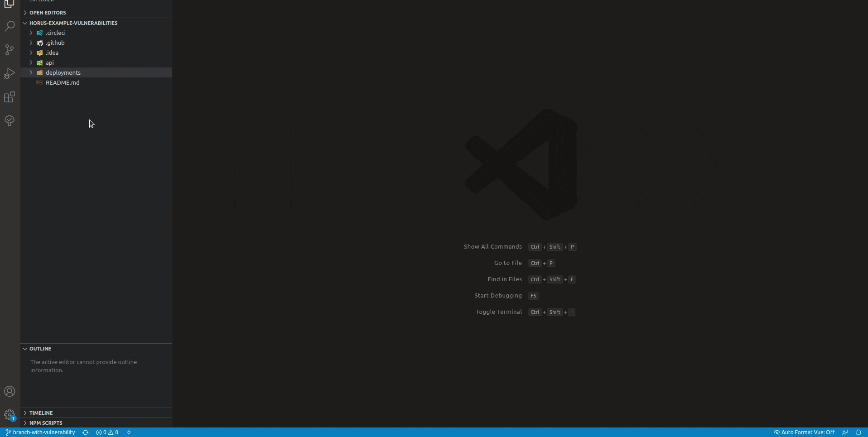Select the Testing beaker icon in the sidebar
The width and height of the screenshot is (868, 437).
[10, 120]
